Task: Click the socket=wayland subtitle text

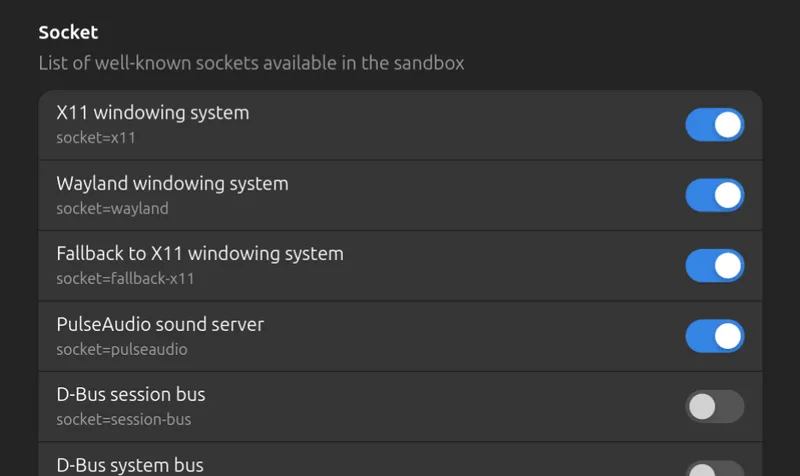Action: pyautogui.click(x=112, y=209)
